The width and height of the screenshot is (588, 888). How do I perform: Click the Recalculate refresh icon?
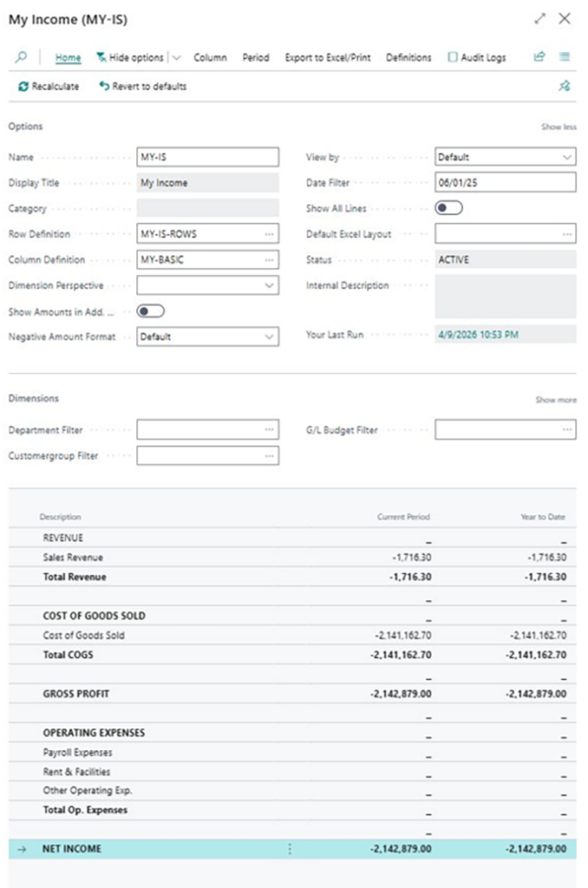[23, 87]
